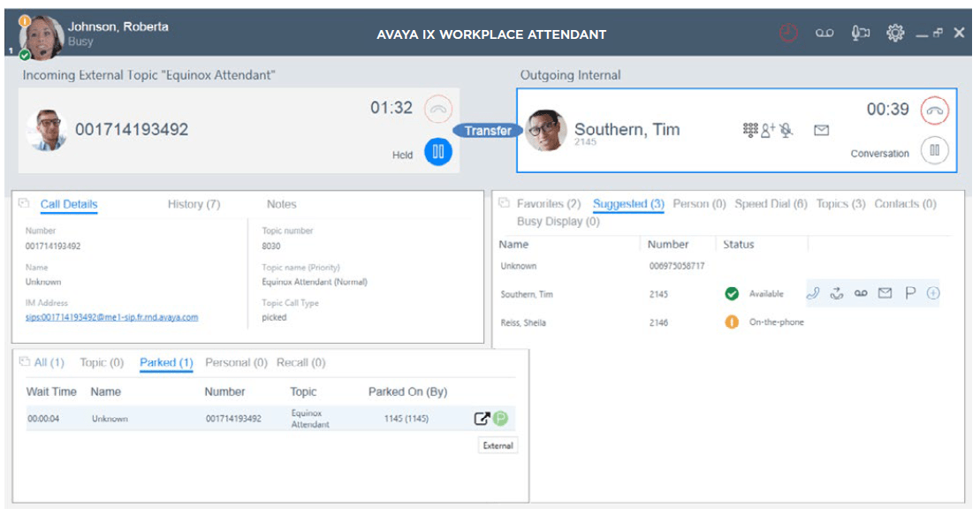Mute microphone on the outgoing call
Screen dimensions: 980x516
[x=786, y=131]
